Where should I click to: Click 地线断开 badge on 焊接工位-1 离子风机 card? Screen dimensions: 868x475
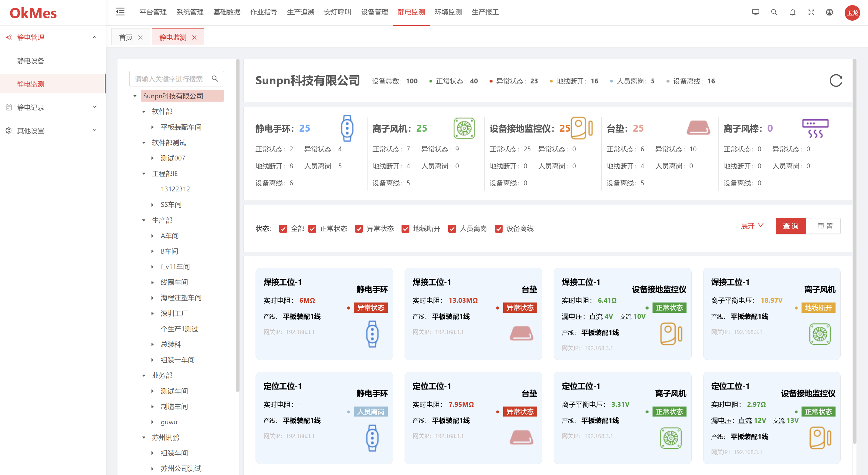click(818, 308)
